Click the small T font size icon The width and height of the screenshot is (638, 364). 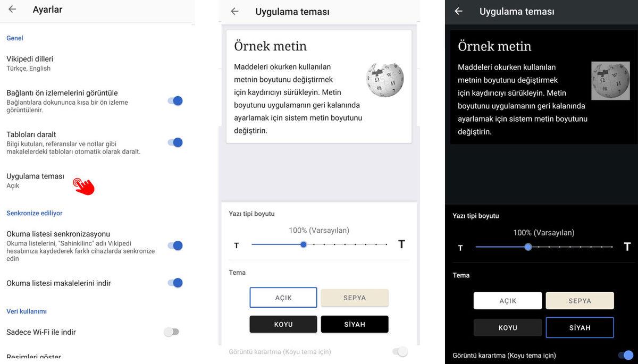point(236,245)
